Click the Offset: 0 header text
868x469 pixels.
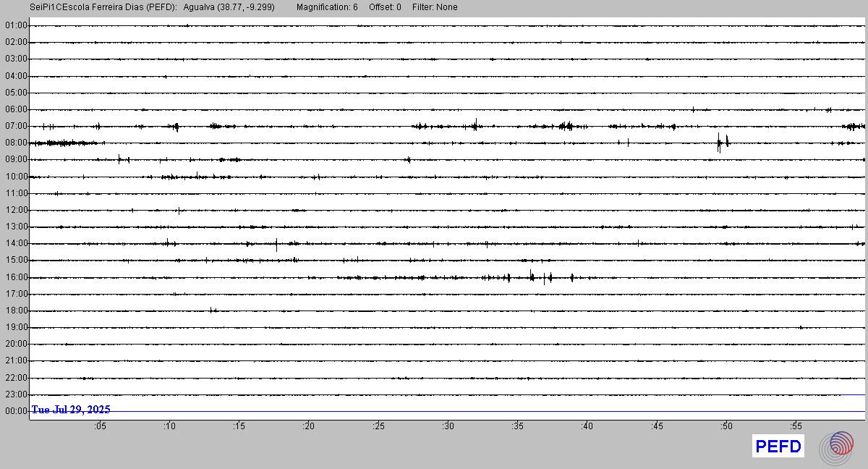(x=385, y=7)
